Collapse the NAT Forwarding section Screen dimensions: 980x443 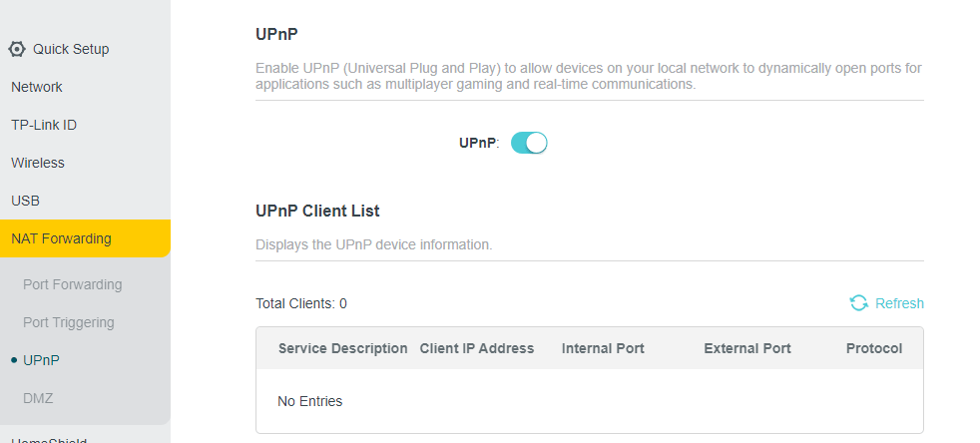click(62, 238)
